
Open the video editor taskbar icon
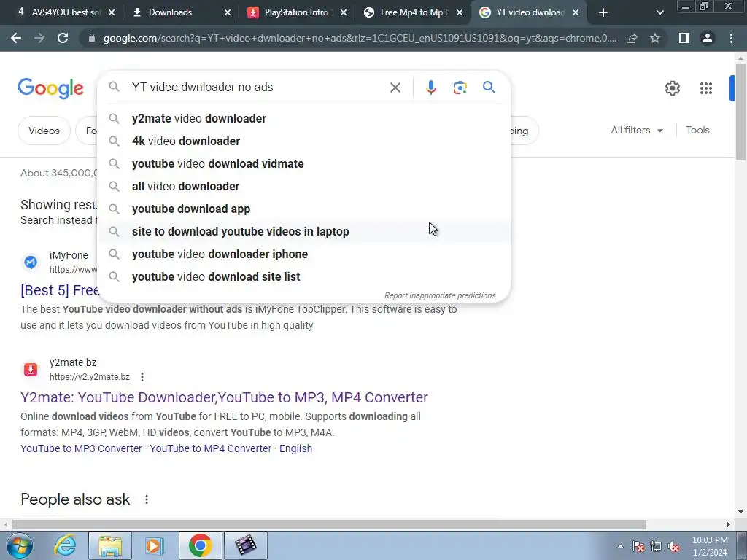pos(246,545)
